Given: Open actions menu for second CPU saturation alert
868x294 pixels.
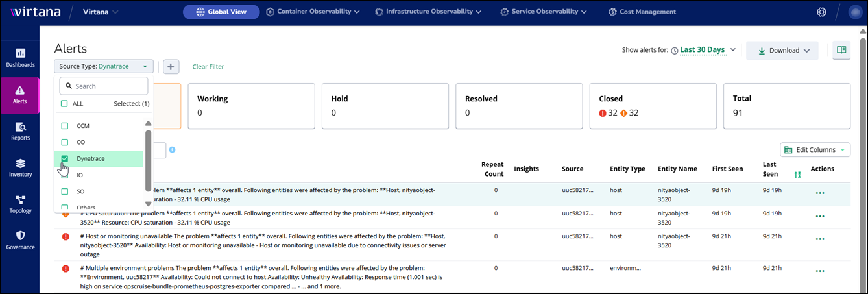Looking at the screenshot, I should pyautogui.click(x=820, y=216).
